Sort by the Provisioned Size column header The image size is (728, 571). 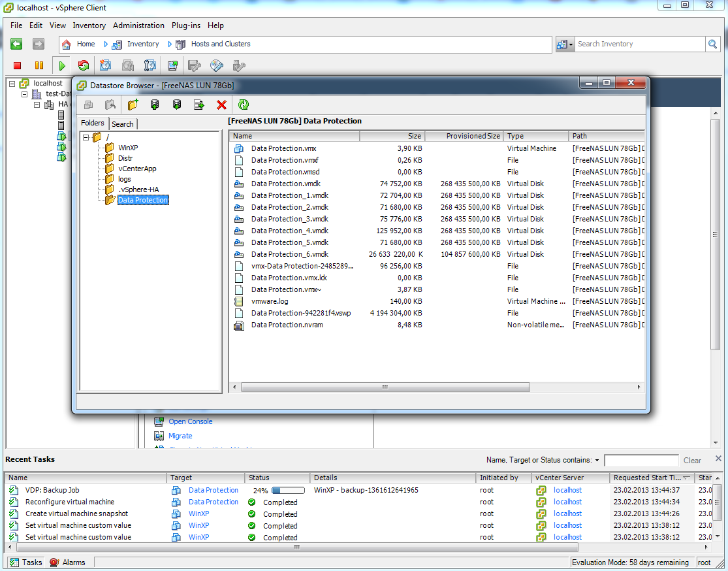tap(464, 136)
